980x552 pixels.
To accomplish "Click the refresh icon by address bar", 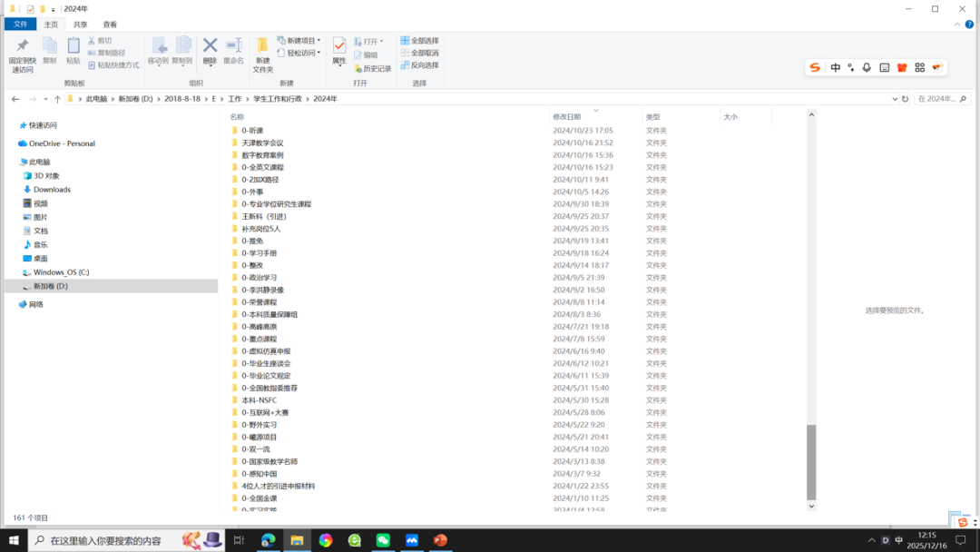I will 905,99.
